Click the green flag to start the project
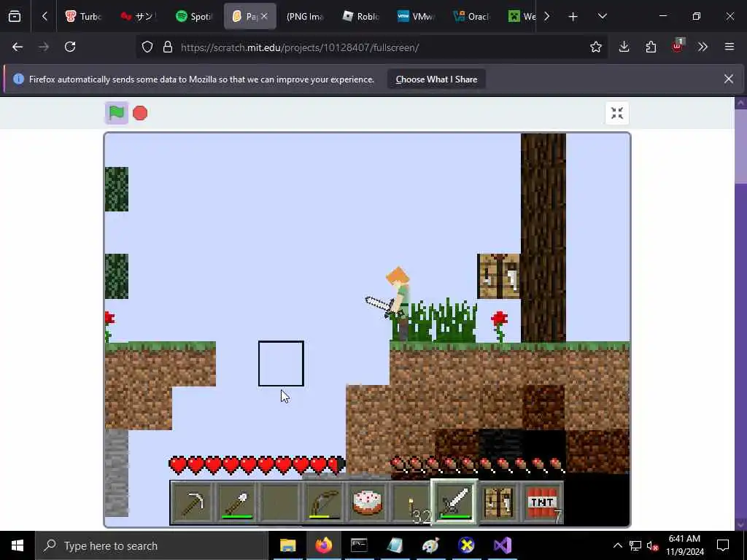The width and height of the screenshot is (747, 560). pos(117,113)
